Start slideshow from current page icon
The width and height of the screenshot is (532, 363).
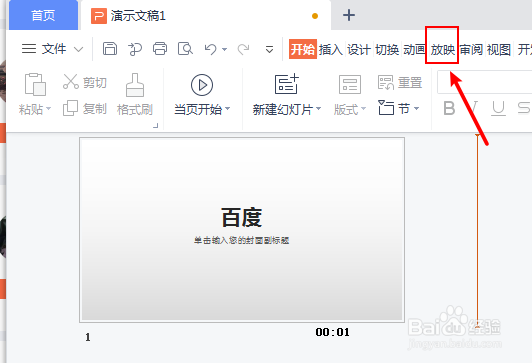202,85
